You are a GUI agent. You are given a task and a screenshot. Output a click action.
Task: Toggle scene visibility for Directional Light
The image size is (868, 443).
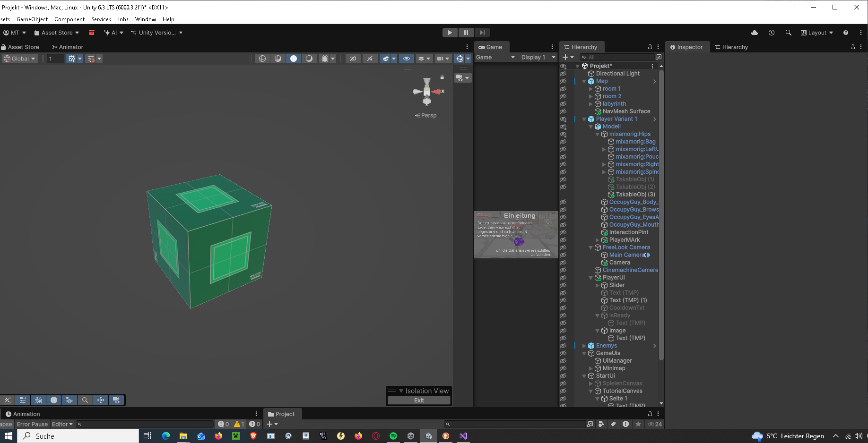point(563,74)
